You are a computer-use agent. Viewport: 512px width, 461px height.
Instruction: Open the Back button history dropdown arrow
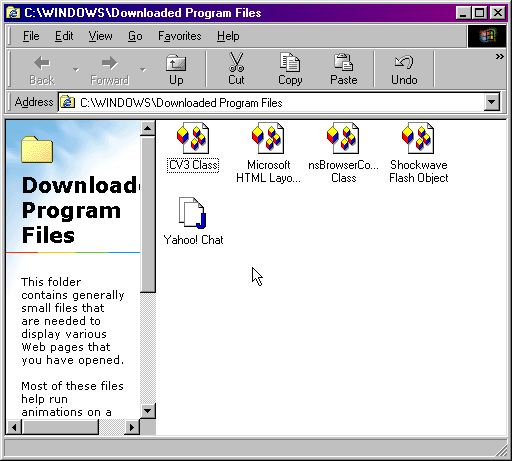(x=76, y=69)
